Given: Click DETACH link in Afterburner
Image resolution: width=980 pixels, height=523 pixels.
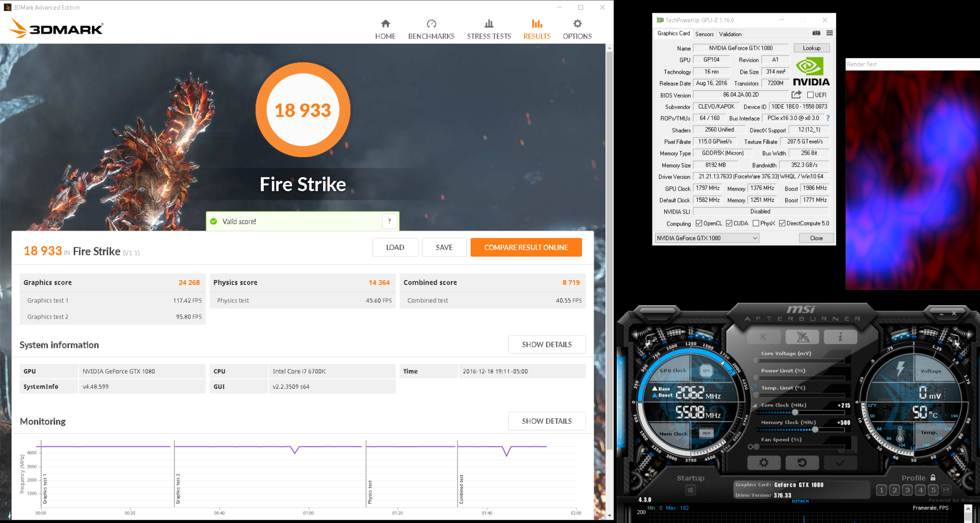Looking at the screenshot, I should tap(800, 501).
